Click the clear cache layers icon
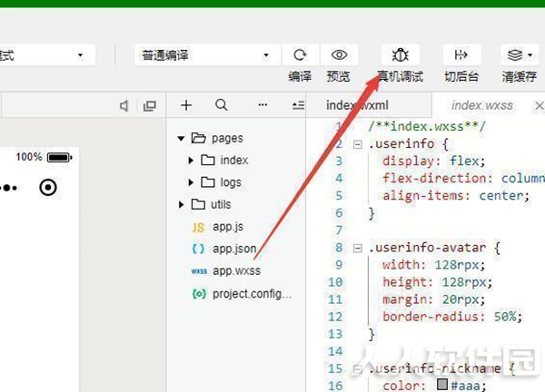Image resolution: width=545 pixels, height=392 pixels. (515, 54)
